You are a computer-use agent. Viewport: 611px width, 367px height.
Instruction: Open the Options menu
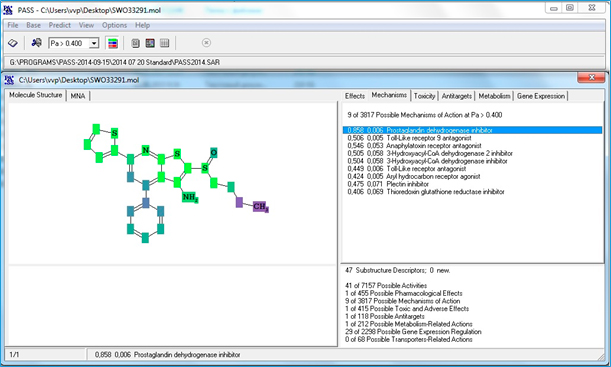114,25
